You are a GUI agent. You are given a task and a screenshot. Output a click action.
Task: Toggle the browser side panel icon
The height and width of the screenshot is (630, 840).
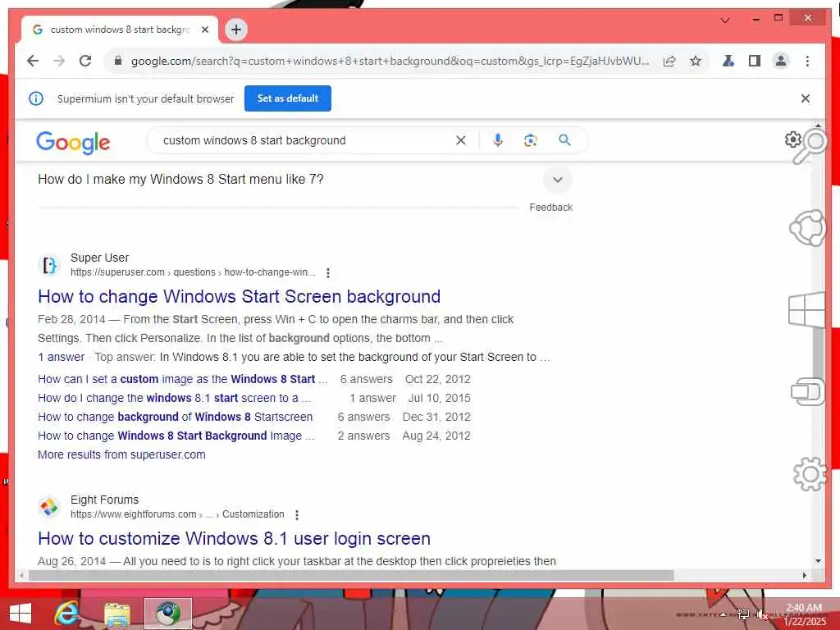click(x=755, y=61)
